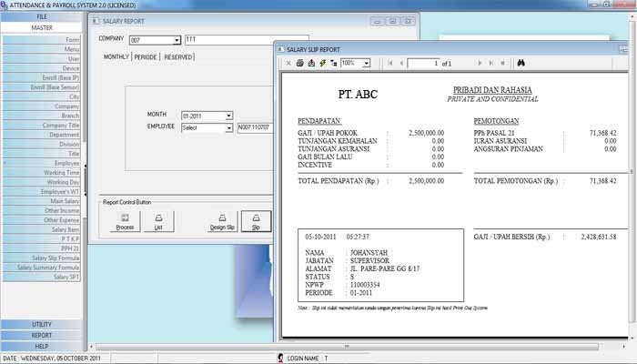
Task: Click GAJI / UPAH BERSIH value 2,428,631.58
Action: pyautogui.click(x=599, y=237)
